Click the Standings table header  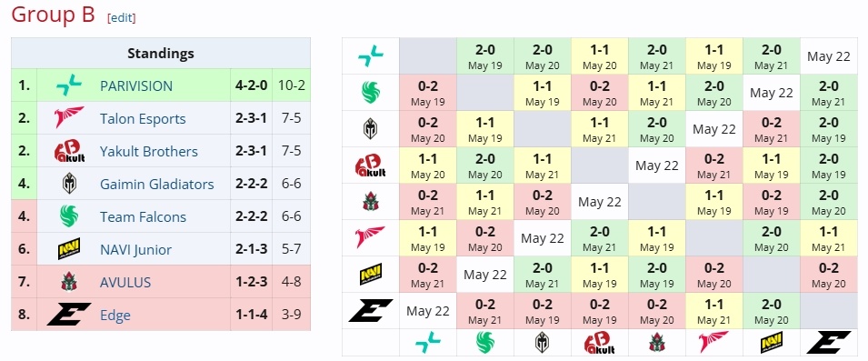(161, 53)
